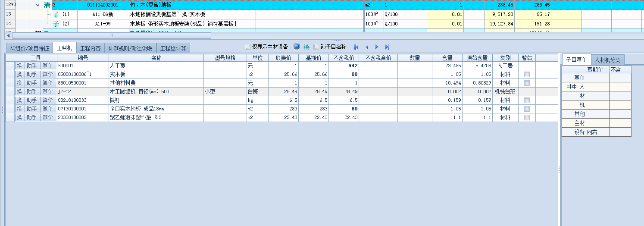Click the 基价 row in 子目基价 panel
The height and width of the screenshot is (226, 644).
597,78
